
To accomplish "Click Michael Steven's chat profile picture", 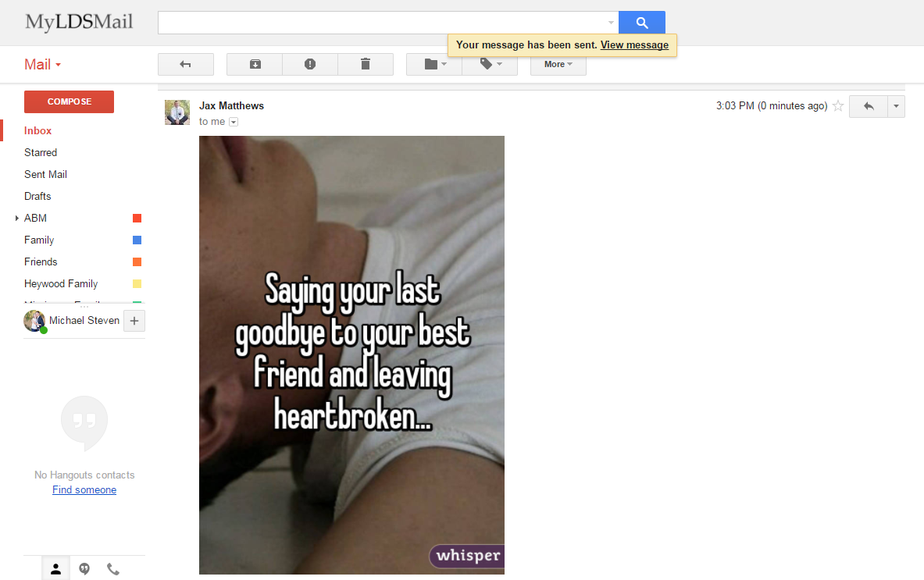I will coord(34,321).
